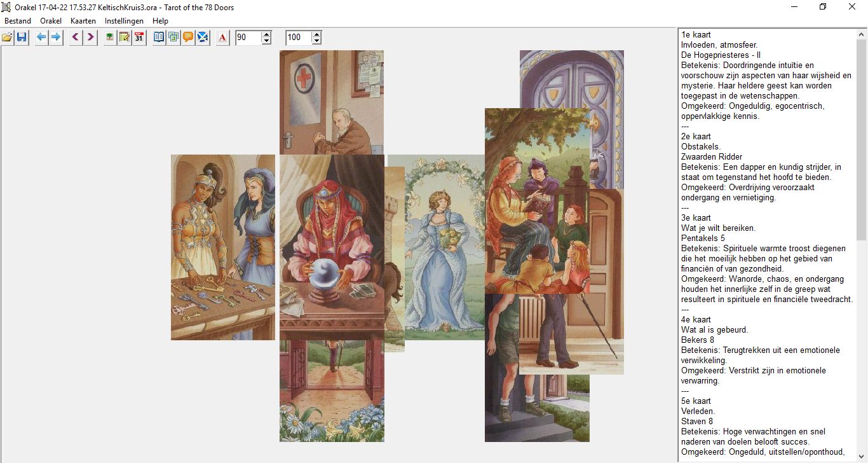This screenshot has width=868, height=463.
Task: Select the garden path with flowers card
Action: click(x=332, y=391)
